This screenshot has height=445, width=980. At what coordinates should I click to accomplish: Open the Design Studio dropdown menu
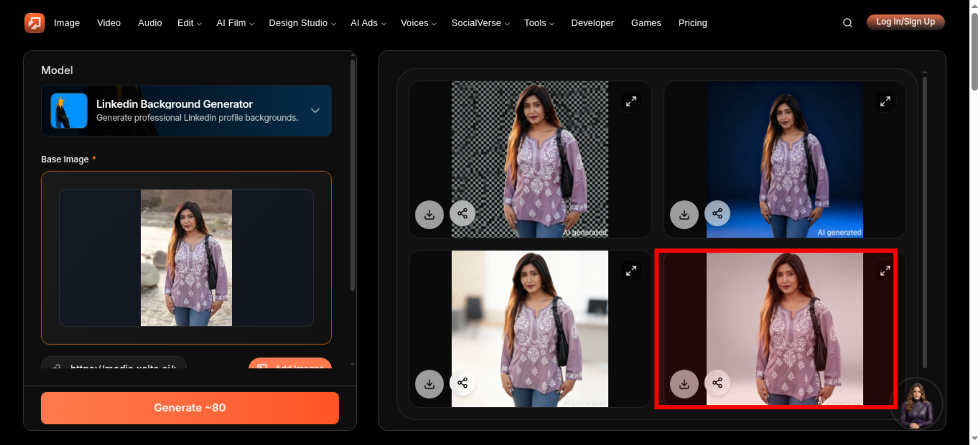[302, 23]
